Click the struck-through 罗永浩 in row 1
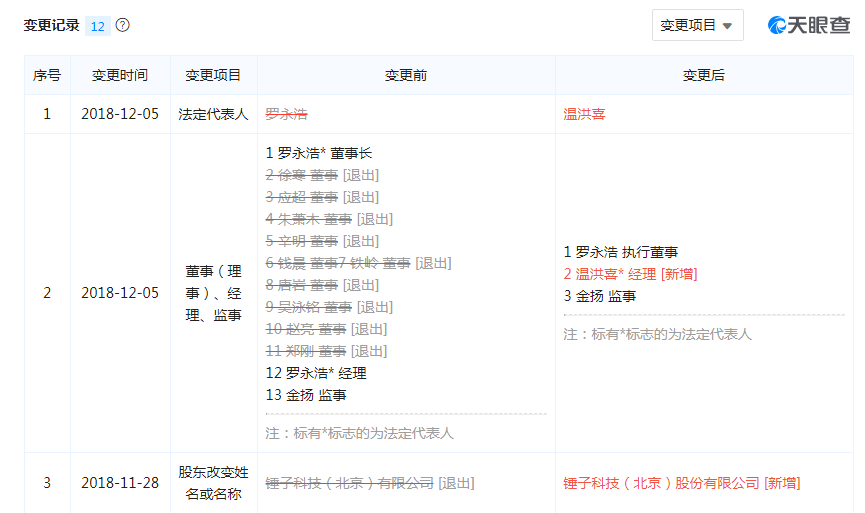The width and height of the screenshot is (865, 513). pyautogui.click(x=286, y=114)
